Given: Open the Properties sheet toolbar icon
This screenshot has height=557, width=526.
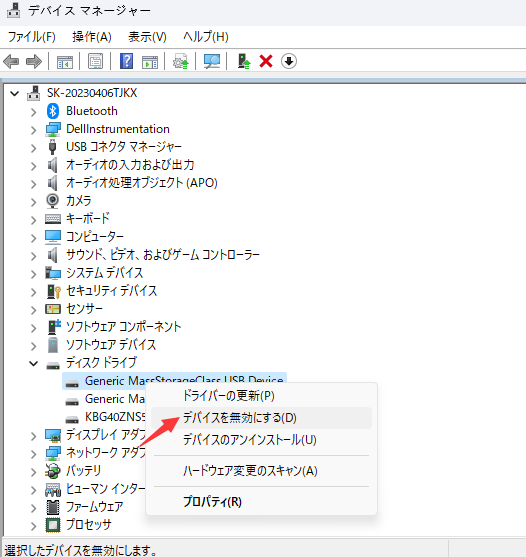Looking at the screenshot, I should [96, 61].
